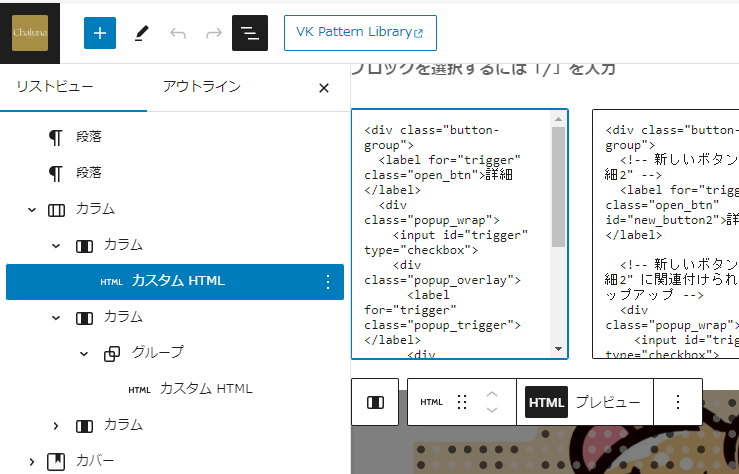Click inside the second HTML code editor
The width and height of the screenshot is (739, 474).
coord(665,234)
